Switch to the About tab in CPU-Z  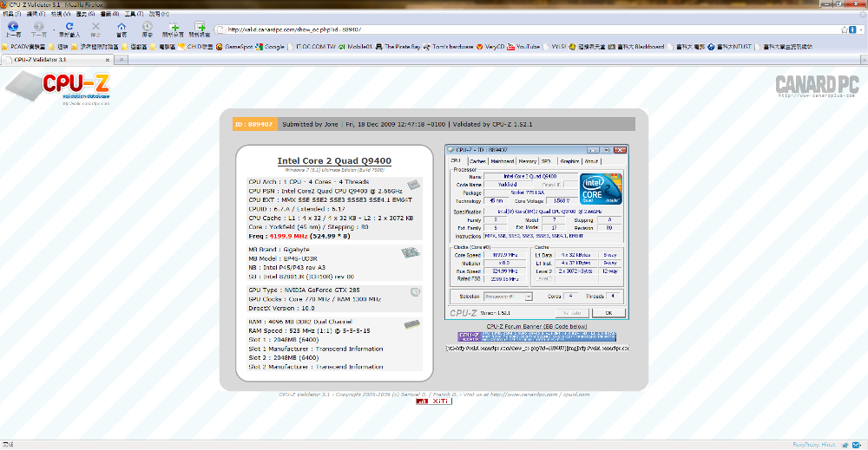point(591,161)
